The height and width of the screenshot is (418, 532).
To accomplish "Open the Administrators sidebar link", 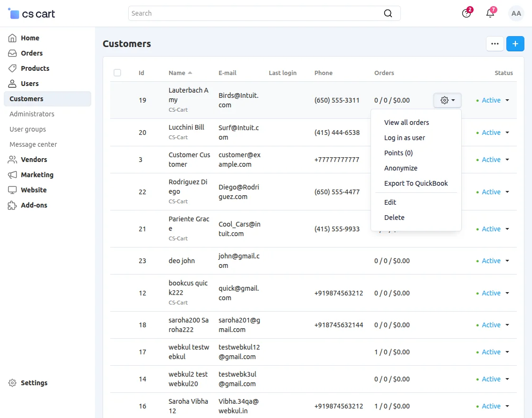I will (32, 114).
